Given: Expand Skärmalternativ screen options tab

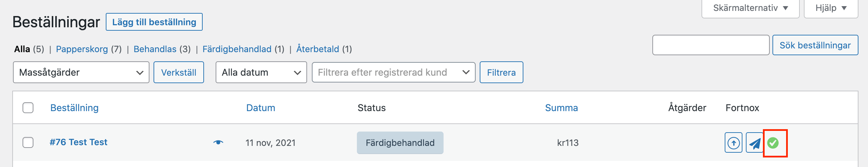Looking at the screenshot, I should 750,8.
